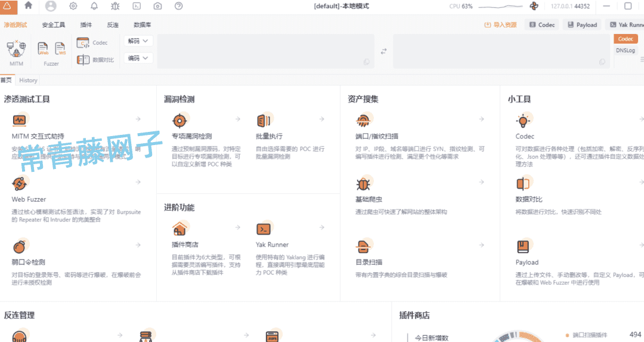Open the Web Fuzzer card icon
This screenshot has height=342, width=644.
(x=19, y=183)
